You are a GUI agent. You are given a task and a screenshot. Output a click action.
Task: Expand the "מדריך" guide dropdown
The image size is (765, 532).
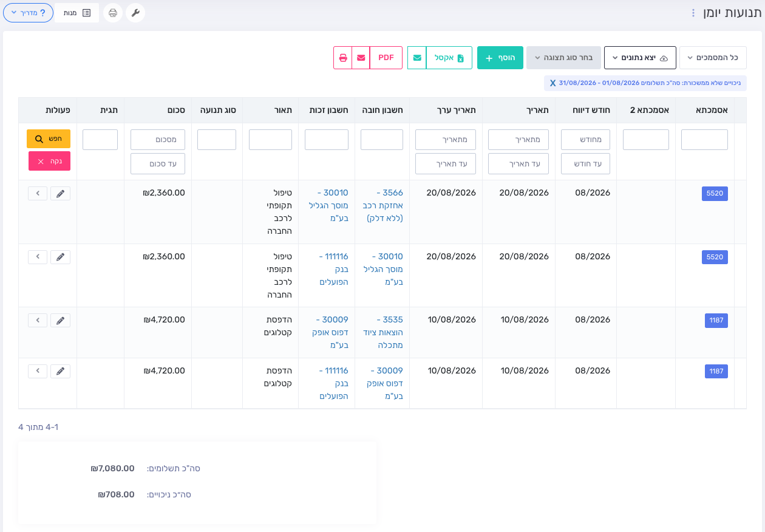point(29,13)
